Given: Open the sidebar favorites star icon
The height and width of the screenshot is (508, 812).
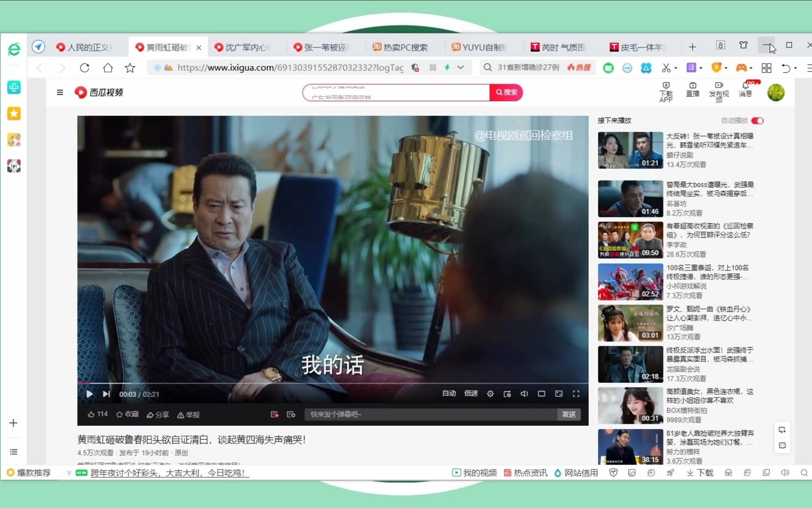Looking at the screenshot, I should click(x=14, y=113).
